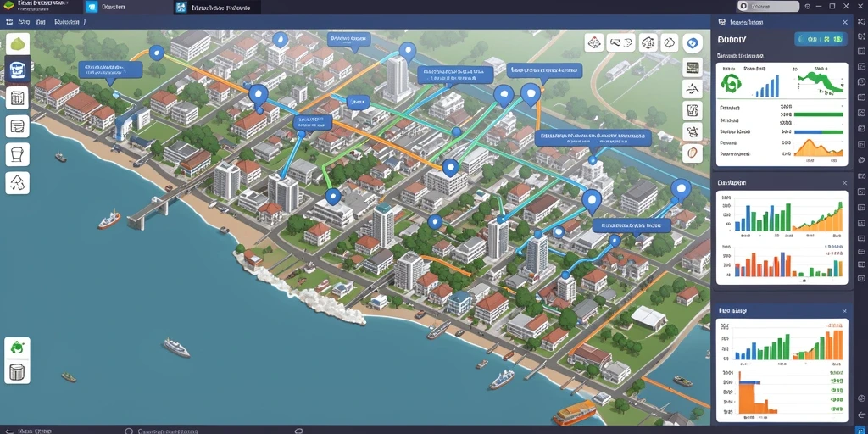Click the brown oval icon ending the vertical toolbar
Screen dimensions: 868x434
[x=693, y=153]
